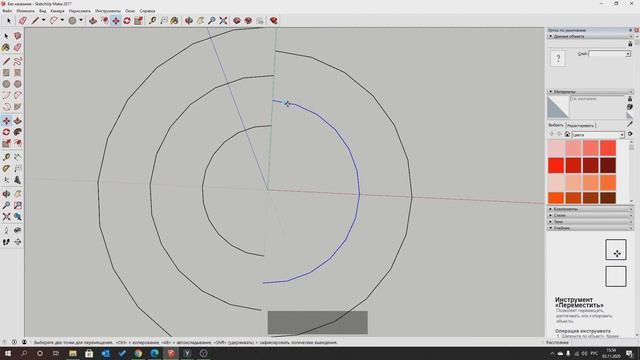Collapse the Учебник panel
The height and width of the screenshot is (360, 640).
point(590,228)
